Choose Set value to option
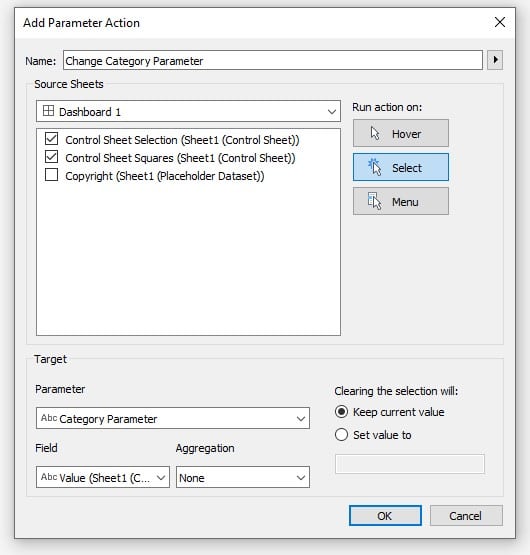The height and width of the screenshot is (555, 530). coord(341,435)
